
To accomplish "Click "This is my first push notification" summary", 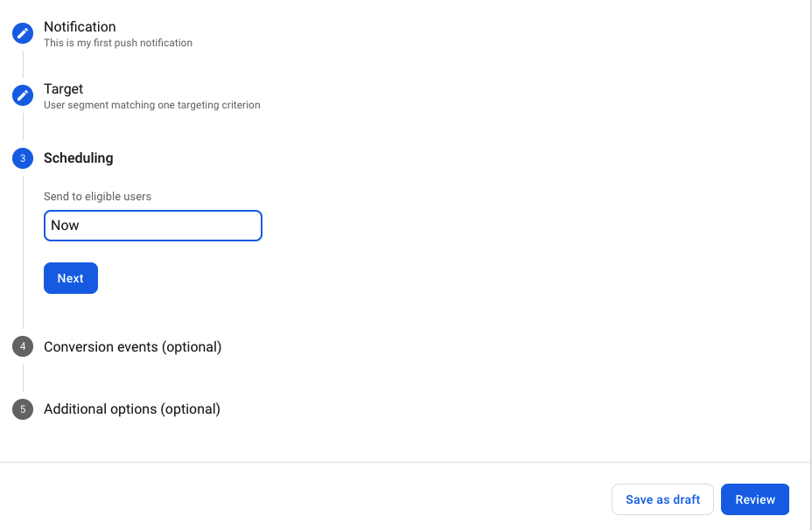I will click(x=118, y=43).
